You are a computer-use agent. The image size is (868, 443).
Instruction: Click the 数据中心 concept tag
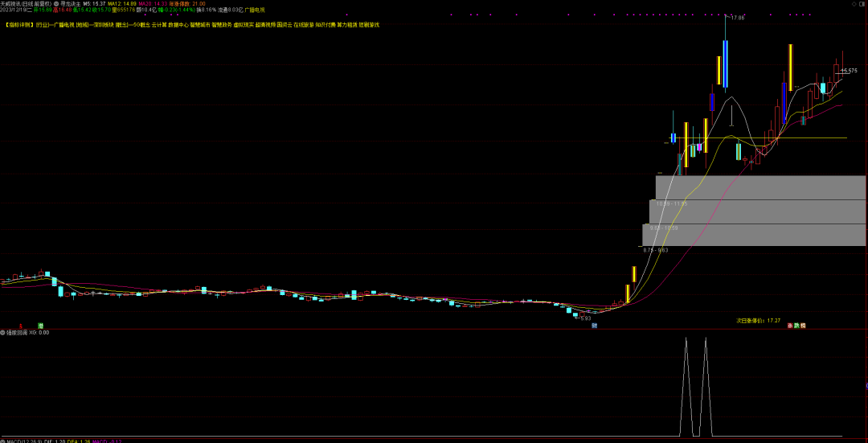178,25
